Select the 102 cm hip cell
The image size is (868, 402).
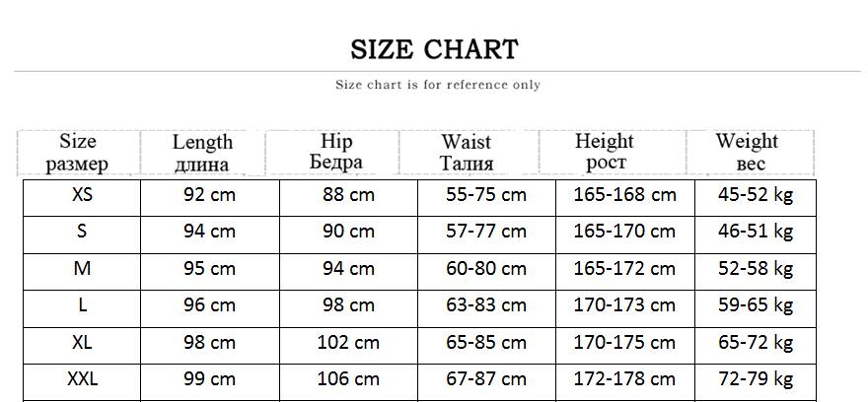[348, 343]
